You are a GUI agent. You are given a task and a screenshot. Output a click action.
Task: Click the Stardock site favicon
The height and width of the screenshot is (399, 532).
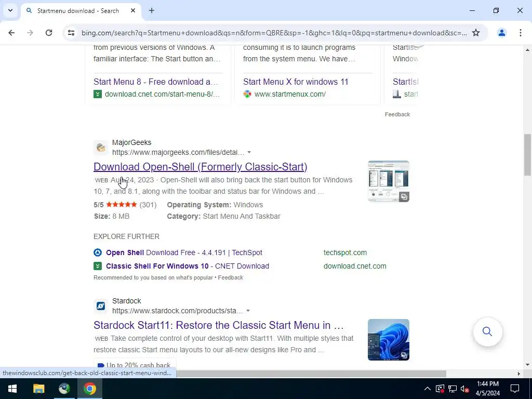[101, 305]
